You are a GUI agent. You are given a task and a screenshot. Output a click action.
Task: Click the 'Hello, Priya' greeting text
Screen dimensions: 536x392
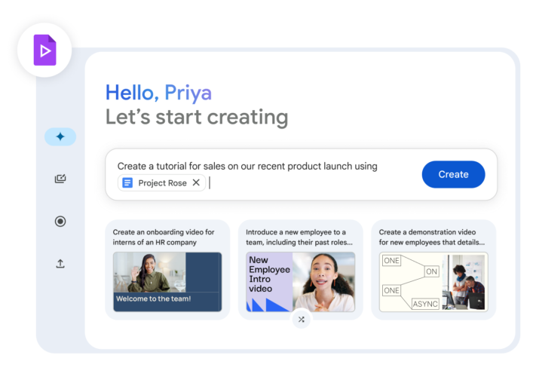coord(158,93)
